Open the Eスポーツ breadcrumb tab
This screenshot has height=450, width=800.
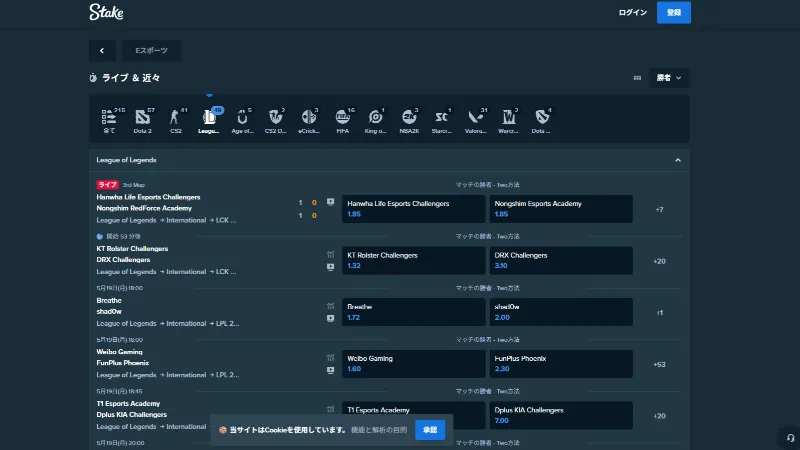tap(151, 51)
